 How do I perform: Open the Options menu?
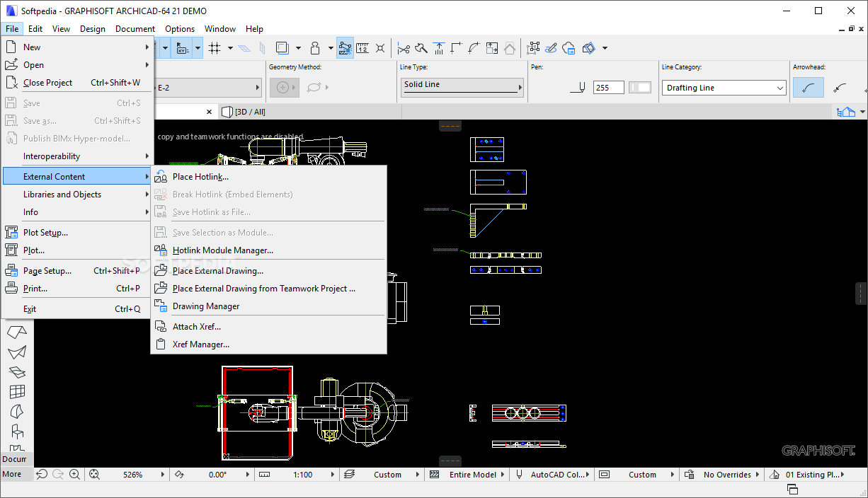coord(180,29)
